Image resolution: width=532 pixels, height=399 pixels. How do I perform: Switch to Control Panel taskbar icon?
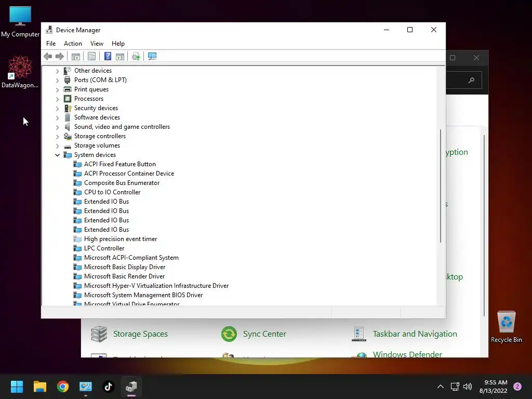pos(86,387)
